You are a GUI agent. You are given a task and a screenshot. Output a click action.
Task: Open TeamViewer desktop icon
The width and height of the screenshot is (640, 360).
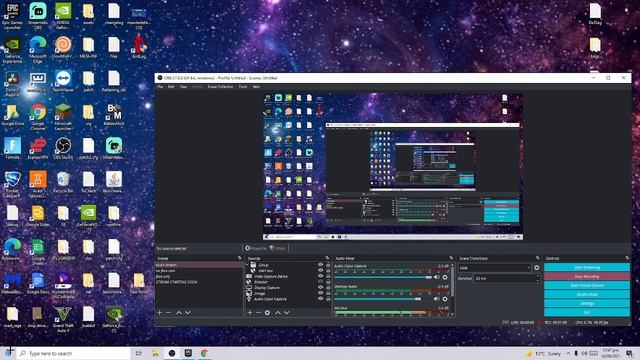click(x=63, y=82)
